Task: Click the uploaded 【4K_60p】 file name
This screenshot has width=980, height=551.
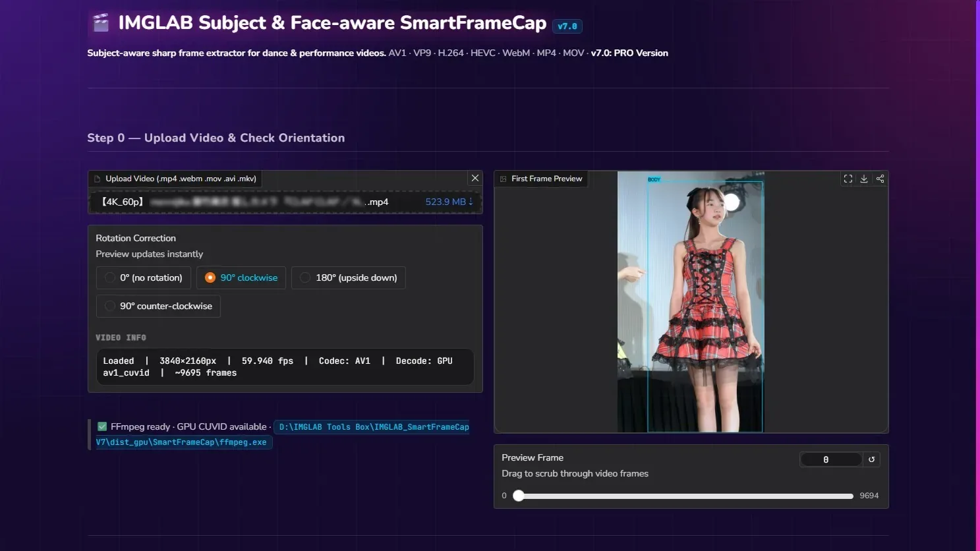Action: click(245, 202)
